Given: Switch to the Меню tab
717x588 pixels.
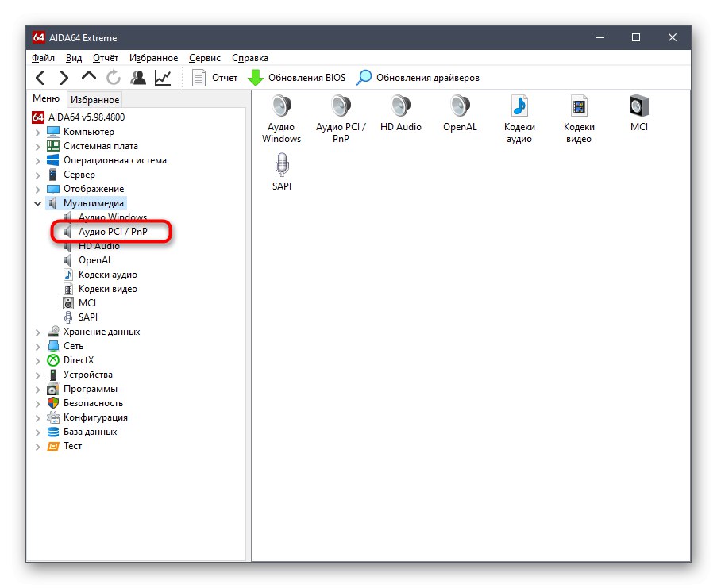Looking at the screenshot, I should pyautogui.click(x=46, y=98).
